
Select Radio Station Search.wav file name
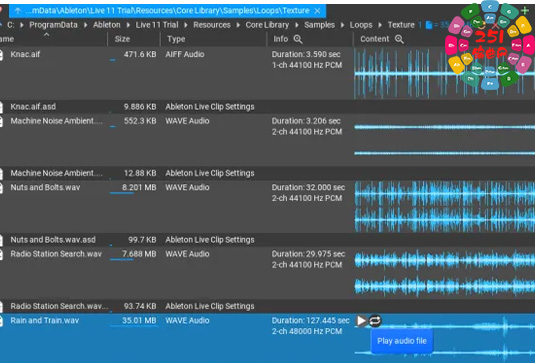tap(56, 254)
